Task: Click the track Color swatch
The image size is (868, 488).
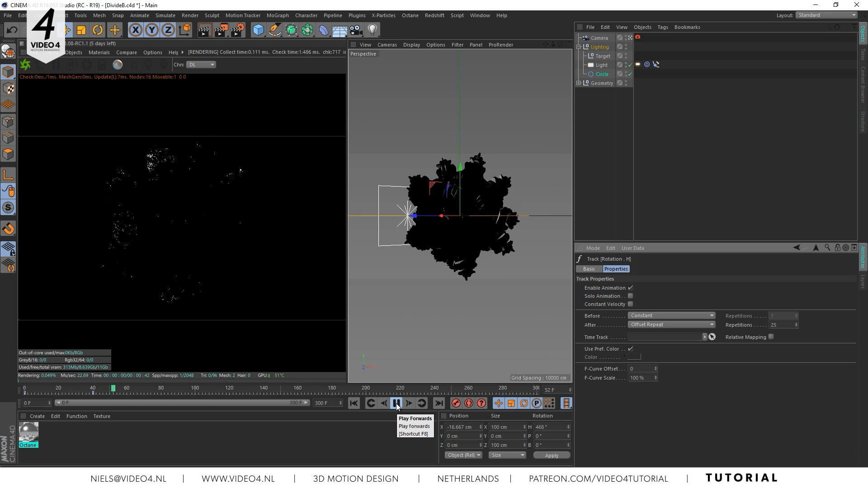Action: click(x=634, y=357)
